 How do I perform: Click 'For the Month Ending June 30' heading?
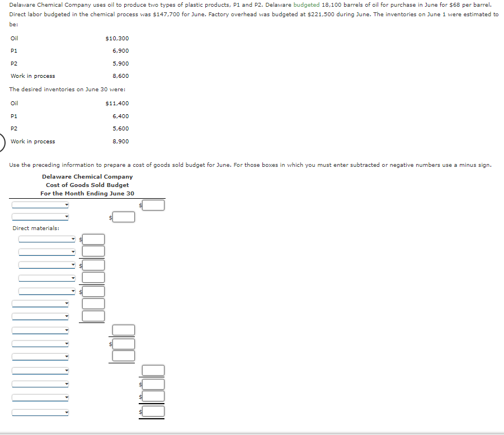[87, 193]
